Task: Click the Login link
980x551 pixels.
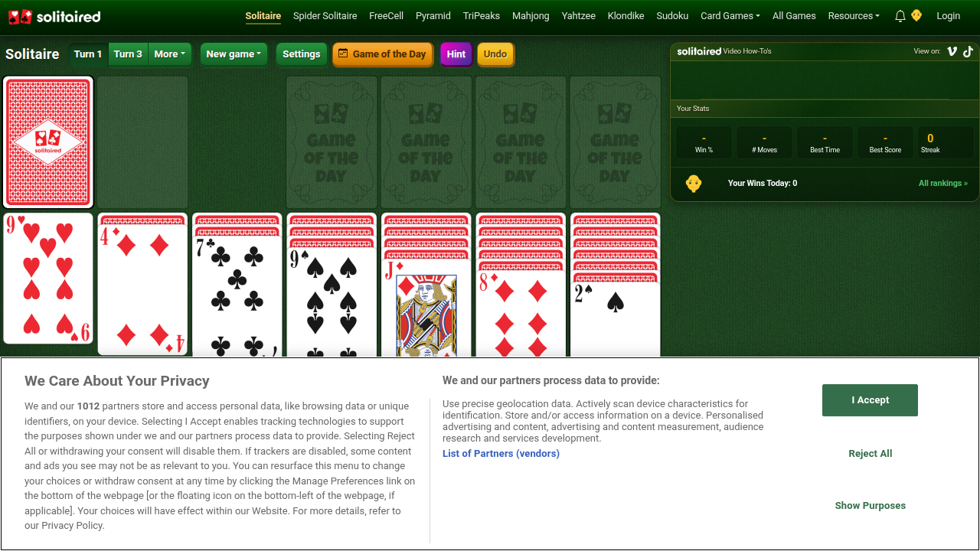Action: click(x=949, y=16)
